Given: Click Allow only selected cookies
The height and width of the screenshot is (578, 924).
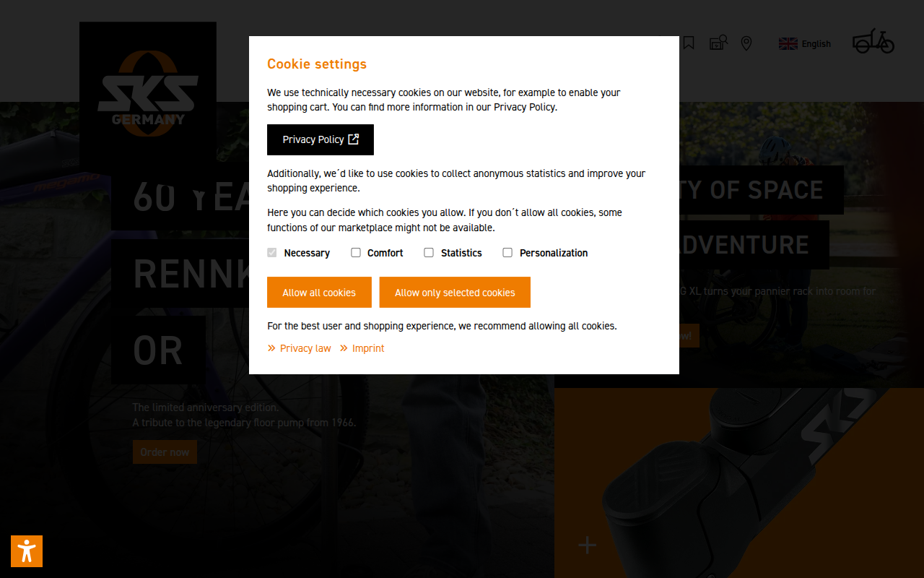Looking at the screenshot, I should [x=455, y=293].
